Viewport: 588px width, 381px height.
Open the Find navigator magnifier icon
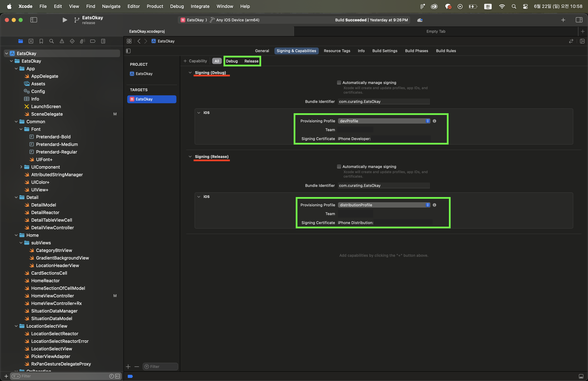click(51, 41)
